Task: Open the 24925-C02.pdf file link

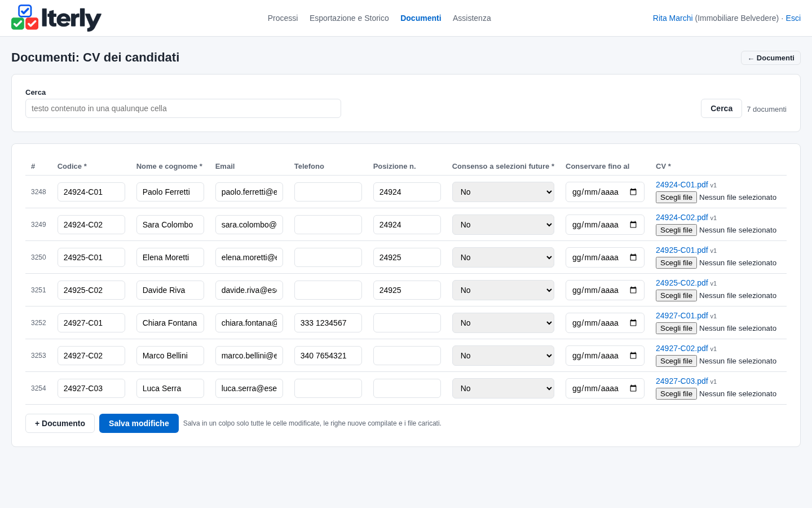Action: [x=682, y=283]
